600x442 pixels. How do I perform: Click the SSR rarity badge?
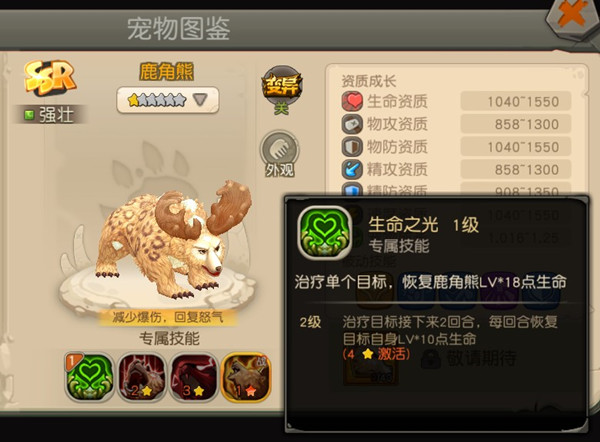(x=49, y=77)
